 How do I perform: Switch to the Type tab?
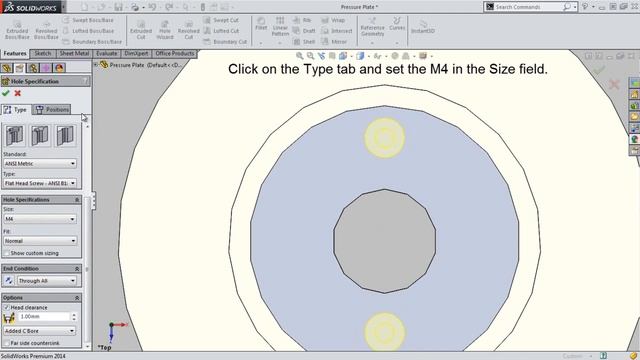click(16, 110)
